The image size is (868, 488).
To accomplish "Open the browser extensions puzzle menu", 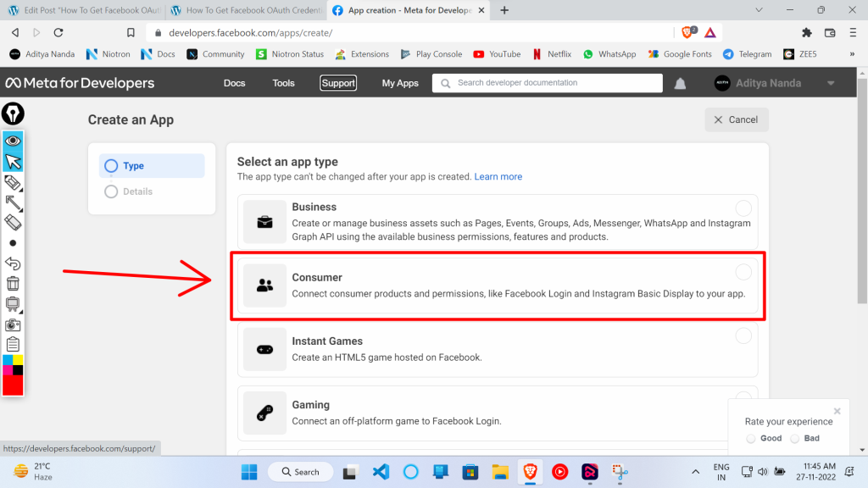I will point(807,33).
